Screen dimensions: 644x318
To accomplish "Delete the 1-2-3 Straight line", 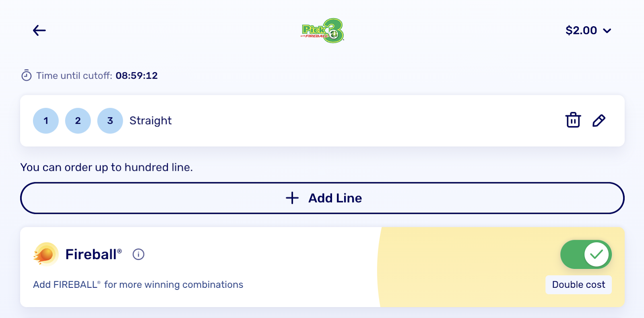I will (573, 120).
